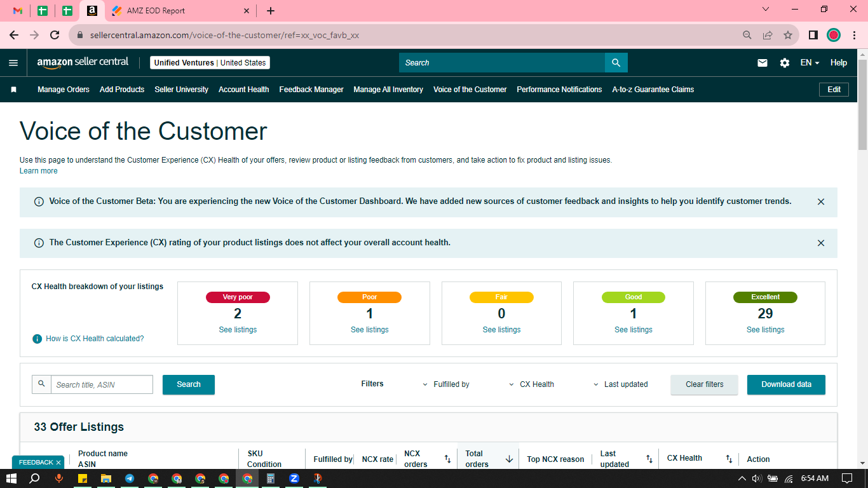See listings under Excellent
868x488 pixels.
(766, 330)
